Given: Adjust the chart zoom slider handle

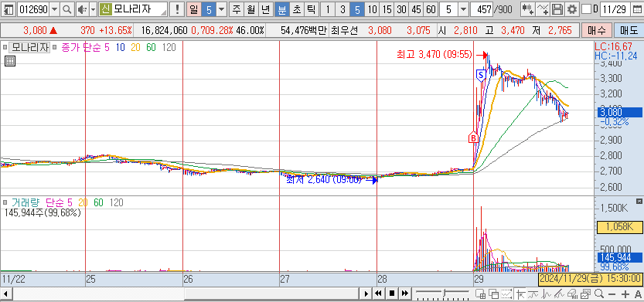Looking at the screenshot, I should coord(445,294).
